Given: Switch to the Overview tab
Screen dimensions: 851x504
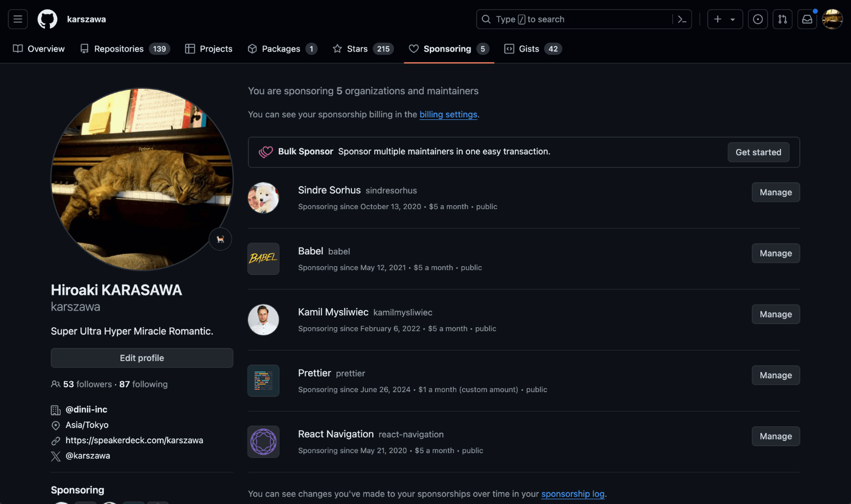Looking at the screenshot, I should click(x=39, y=49).
